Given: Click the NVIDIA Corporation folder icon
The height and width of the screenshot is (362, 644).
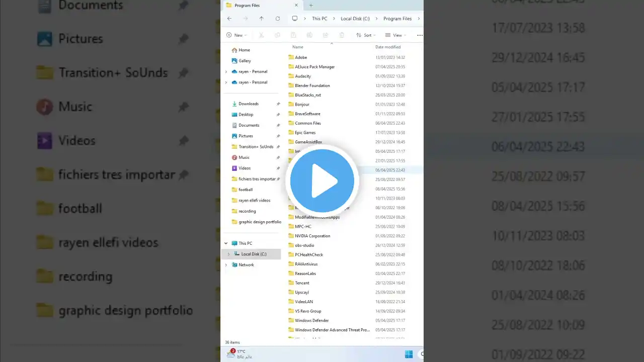Looking at the screenshot, I should [291, 236].
